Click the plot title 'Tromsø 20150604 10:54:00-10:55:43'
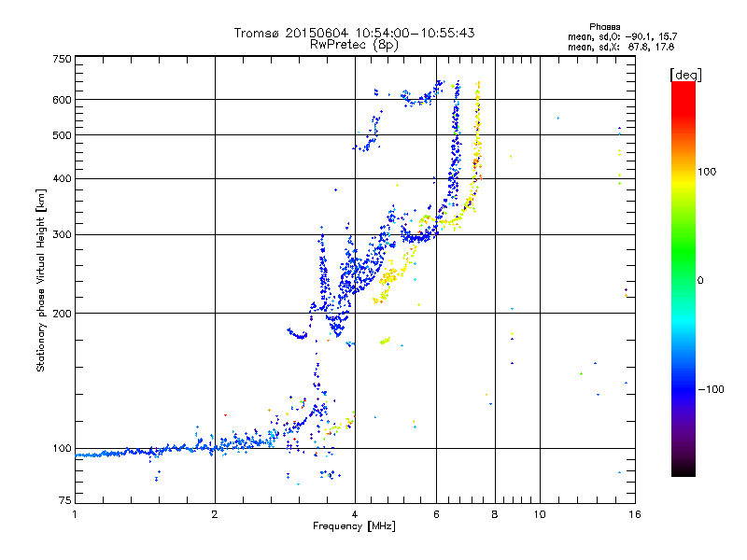Screen dimensions: 747x560 tap(354, 33)
